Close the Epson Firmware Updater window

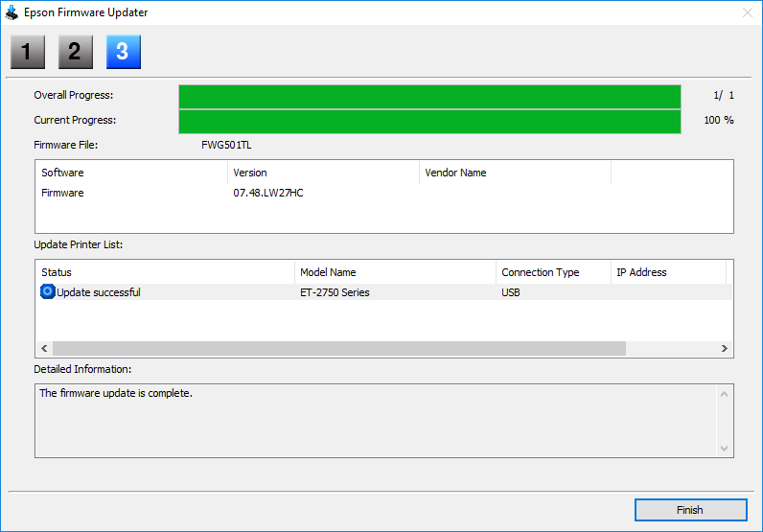click(747, 12)
